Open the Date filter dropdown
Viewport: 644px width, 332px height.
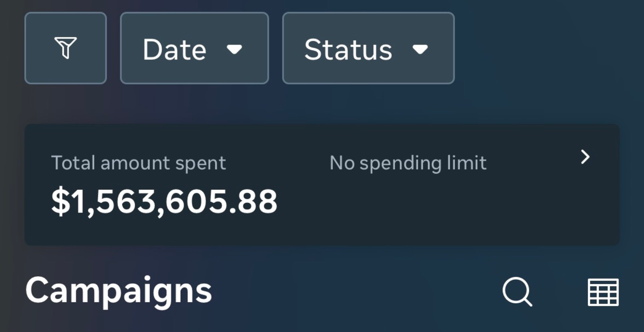(x=194, y=48)
